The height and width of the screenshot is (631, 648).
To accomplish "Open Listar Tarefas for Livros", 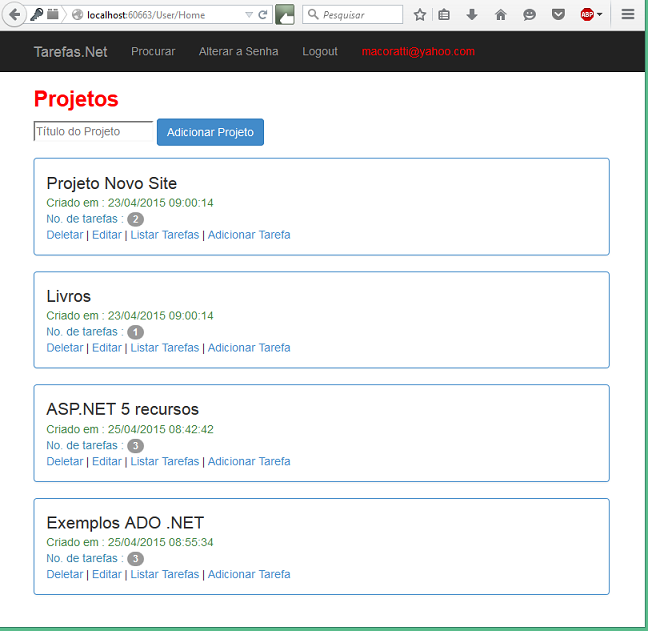I will [164, 348].
